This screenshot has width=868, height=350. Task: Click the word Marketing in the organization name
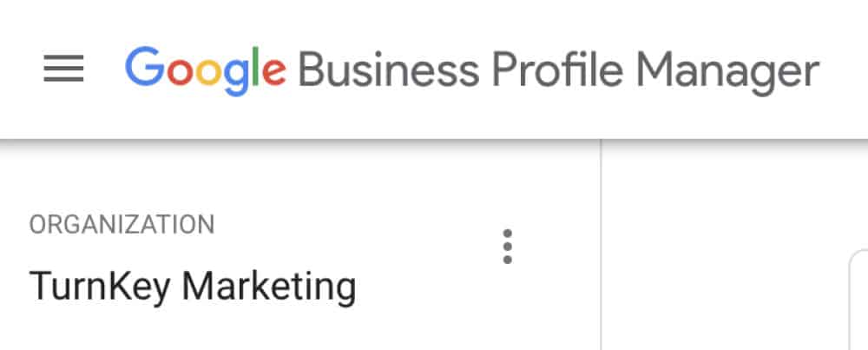coord(269,288)
